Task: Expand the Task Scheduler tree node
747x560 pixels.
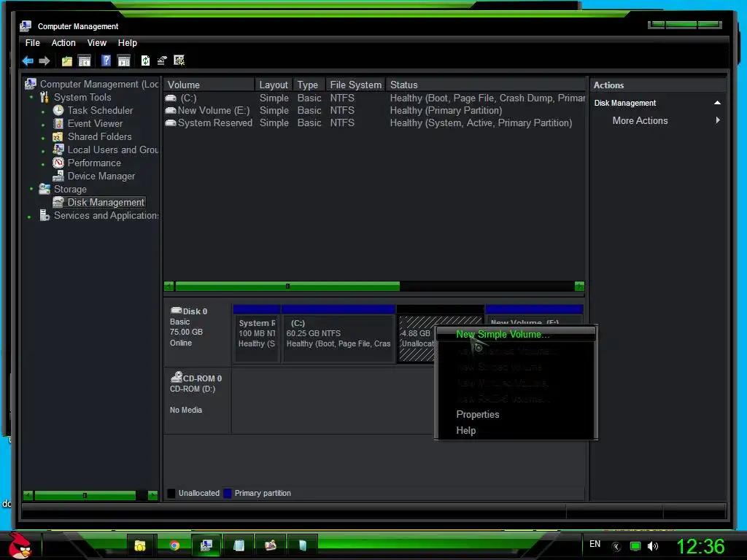Action: point(43,112)
